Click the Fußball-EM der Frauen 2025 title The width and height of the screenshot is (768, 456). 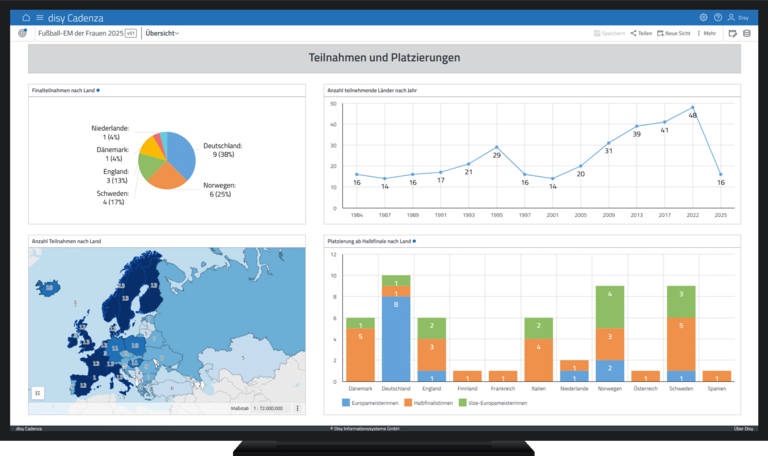[79, 33]
